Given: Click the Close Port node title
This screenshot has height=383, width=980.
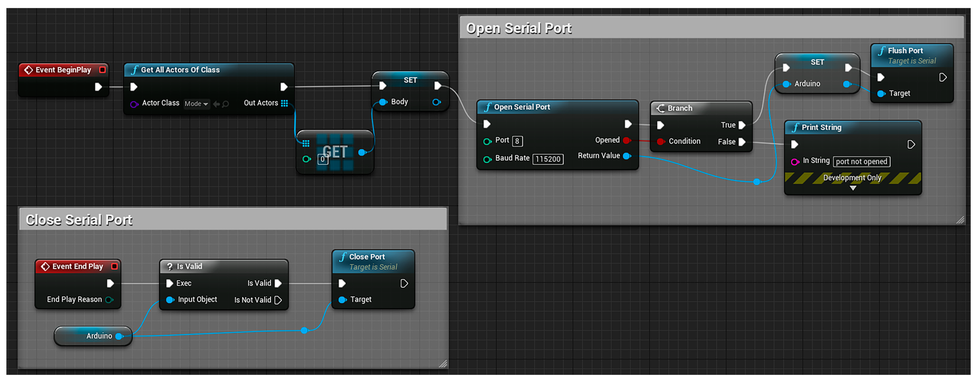Looking at the screenshot, I should (367, 257).
